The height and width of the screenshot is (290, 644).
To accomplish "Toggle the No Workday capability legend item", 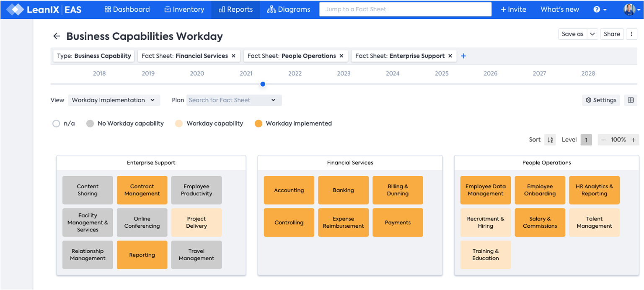I will tap(125, 123).
